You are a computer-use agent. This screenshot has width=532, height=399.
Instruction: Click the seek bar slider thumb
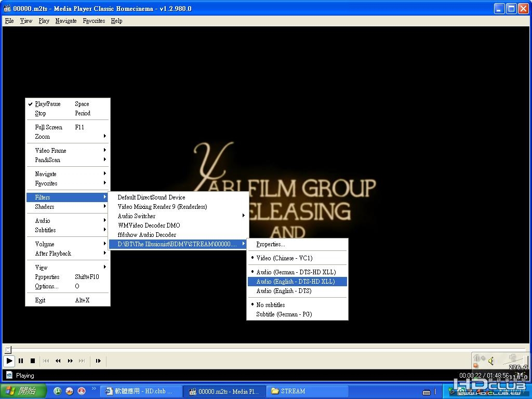[8, 349]
